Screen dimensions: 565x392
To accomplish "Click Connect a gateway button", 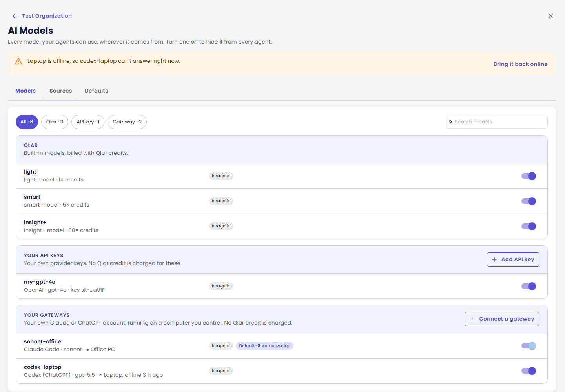I will (502, 319).
